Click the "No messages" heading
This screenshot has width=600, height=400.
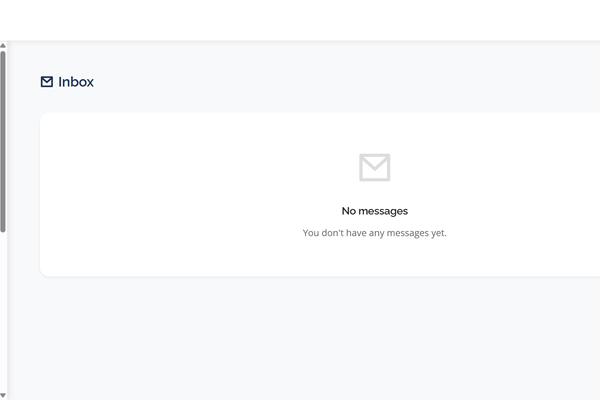pyautogui.click(x=375, y=211)
